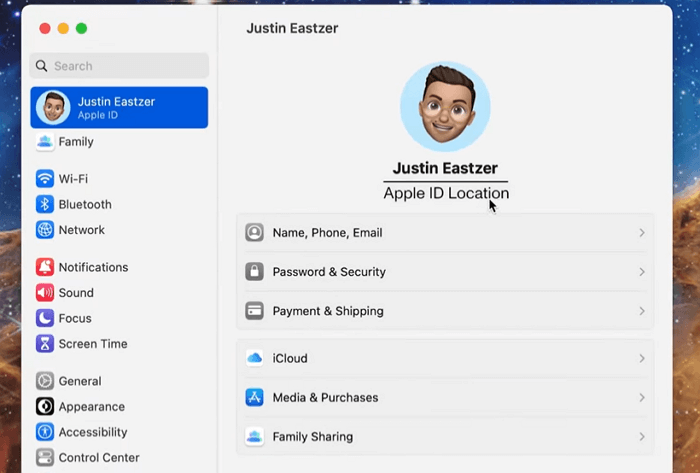The width and height of the screenshot is (700, 473).
Task: Click the Bluetooth icon in sidebar
Action: point(45,204)
